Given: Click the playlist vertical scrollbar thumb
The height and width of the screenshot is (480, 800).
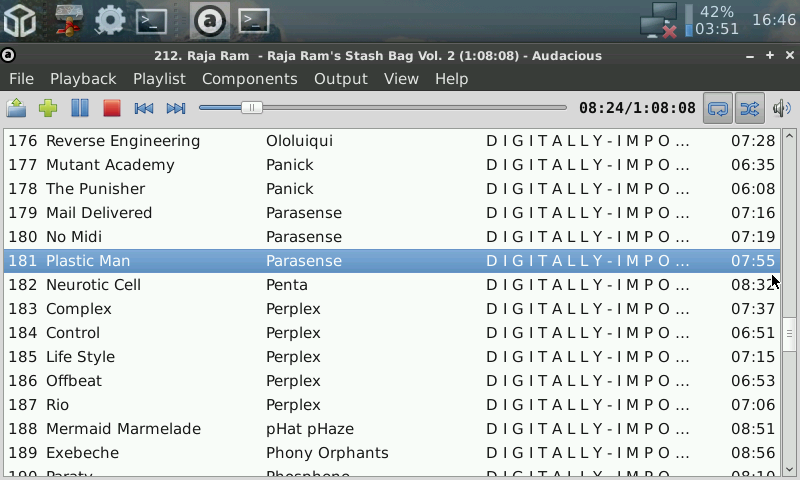Looking at the screenshot, I should (789, 334).
